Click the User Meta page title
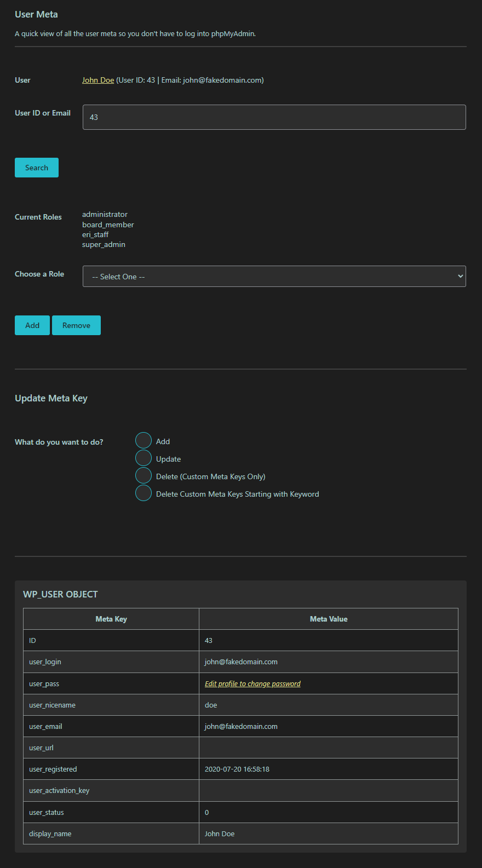 (36, 14)
